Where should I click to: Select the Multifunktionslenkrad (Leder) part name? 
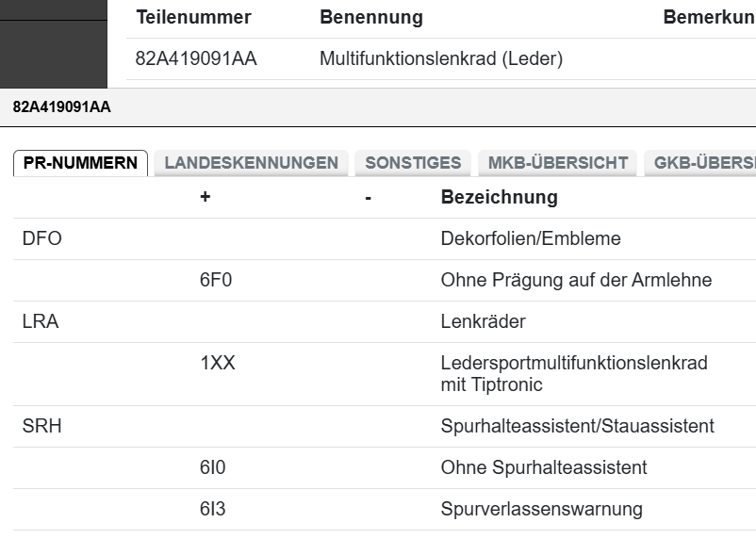[x=440, y=59]
